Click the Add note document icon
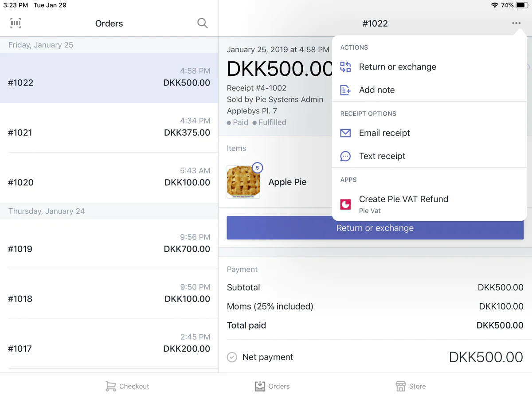 (345, 90)
